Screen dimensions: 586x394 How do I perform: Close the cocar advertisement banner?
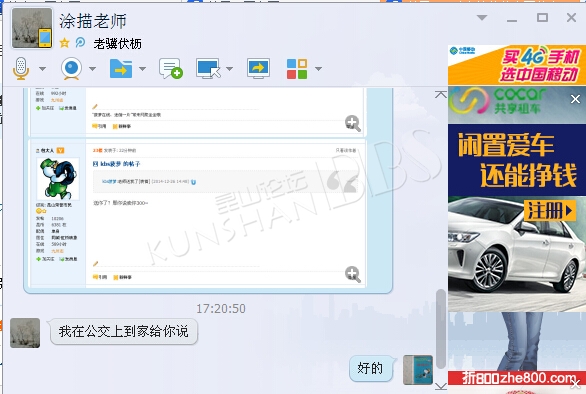576,99
